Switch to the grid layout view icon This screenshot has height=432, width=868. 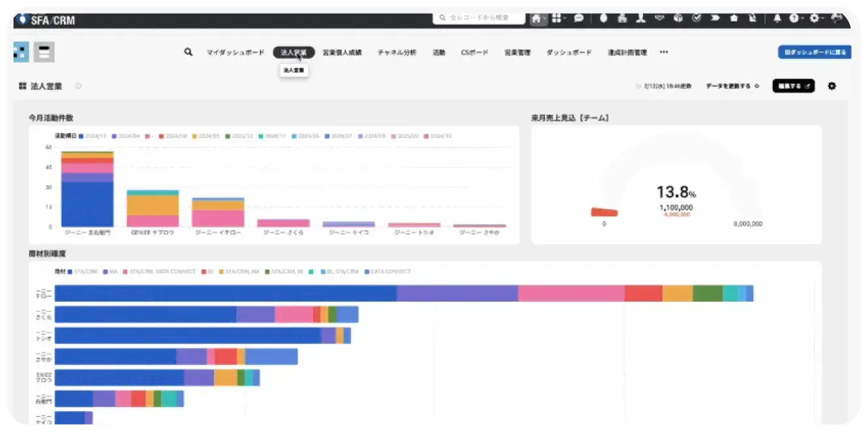pos(21,52)
